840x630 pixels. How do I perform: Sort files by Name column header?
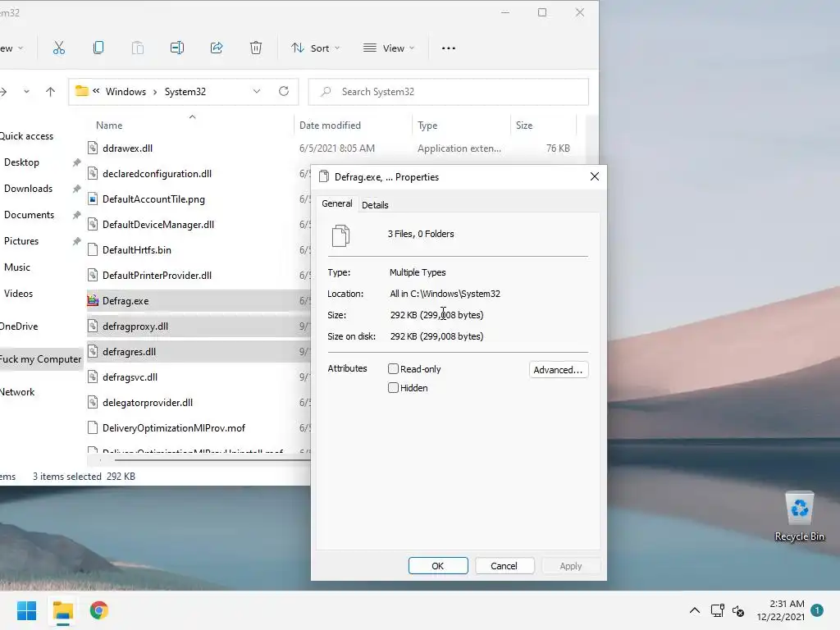[x=109, y=126]
